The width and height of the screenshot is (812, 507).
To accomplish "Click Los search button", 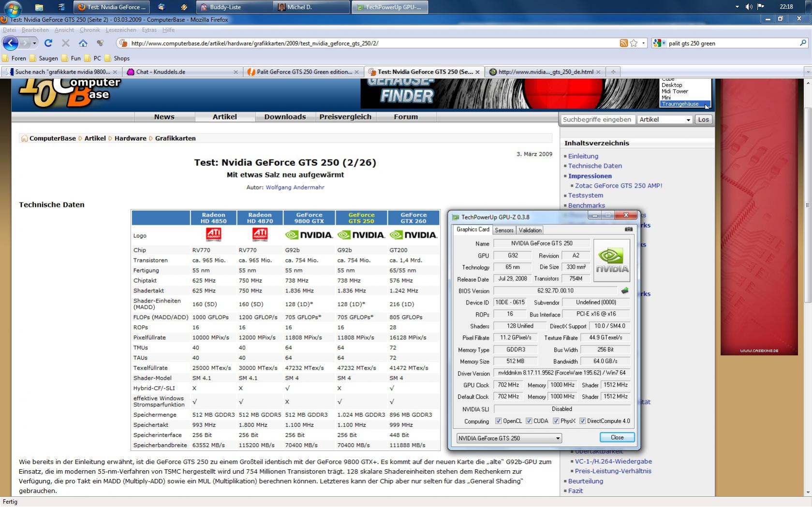I will (703, 119).
